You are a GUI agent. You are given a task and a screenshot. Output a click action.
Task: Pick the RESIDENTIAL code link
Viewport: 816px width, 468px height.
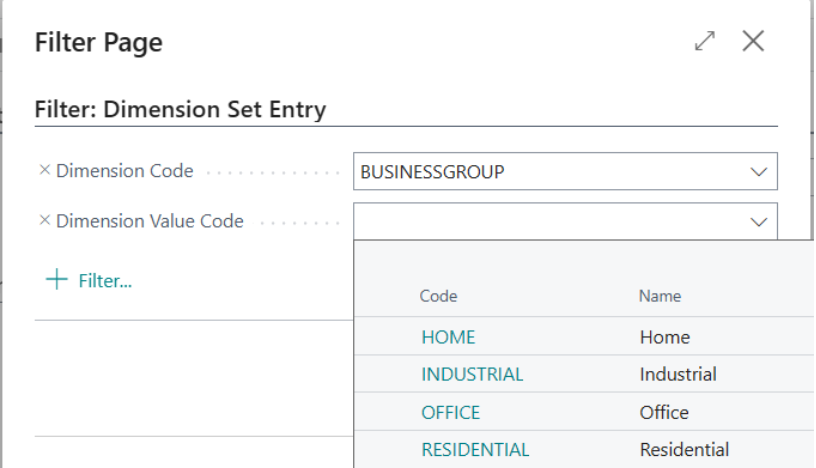[x=475, y=449]
